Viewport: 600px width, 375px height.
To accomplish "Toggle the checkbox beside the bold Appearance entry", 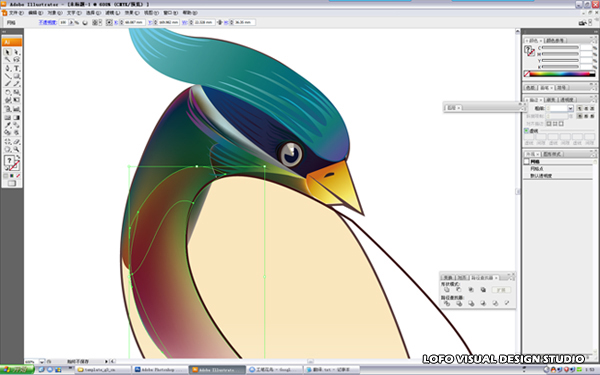I will click(x=527, y=162).
